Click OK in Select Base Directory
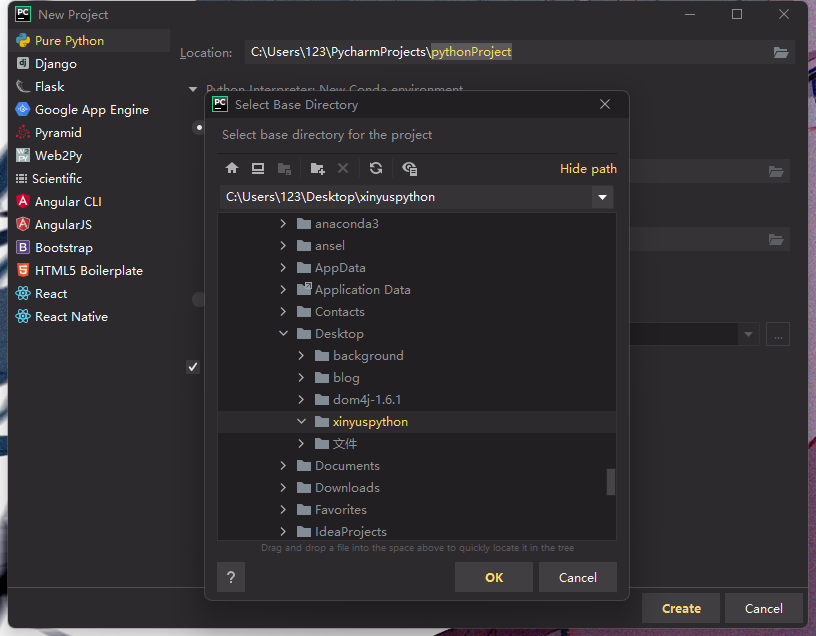Screen dimensions: 816x636 tap(494, 577)
